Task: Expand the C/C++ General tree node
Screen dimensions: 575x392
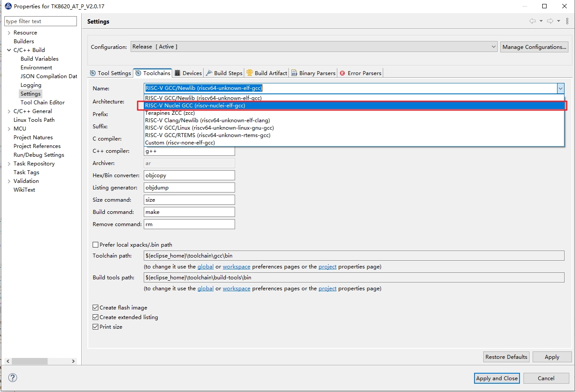Action: click(9, 111)
